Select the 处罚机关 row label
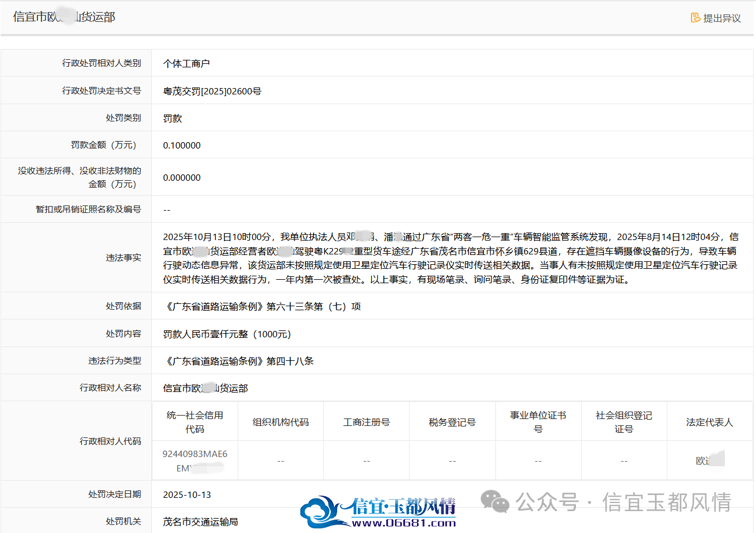756x533 pixels. coord(123,521)
